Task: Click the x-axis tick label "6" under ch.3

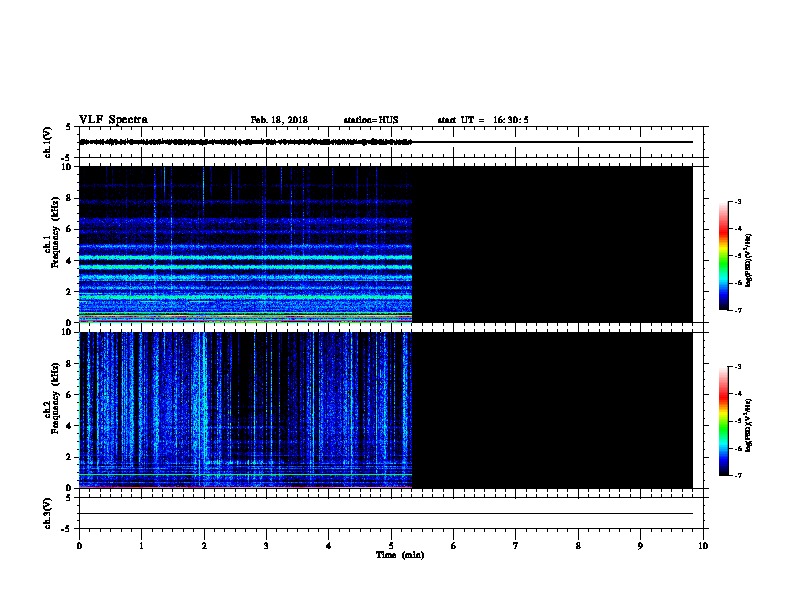Action: 453,545
